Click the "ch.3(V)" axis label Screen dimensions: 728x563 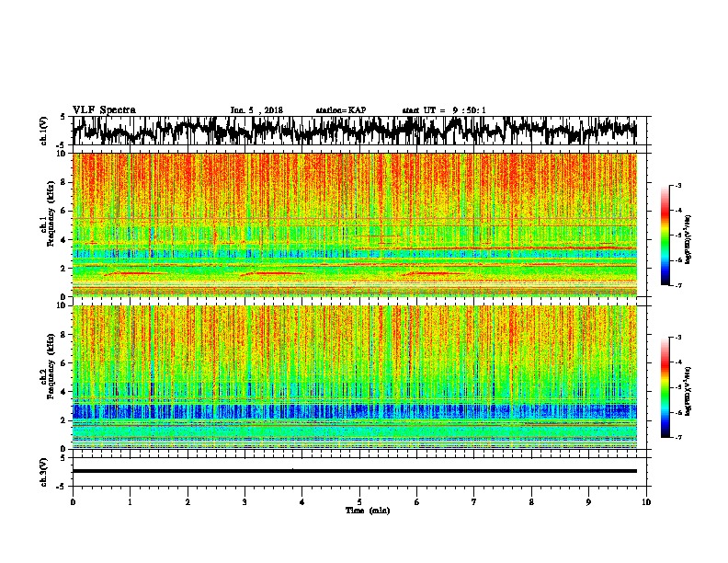tap(44, 472)
